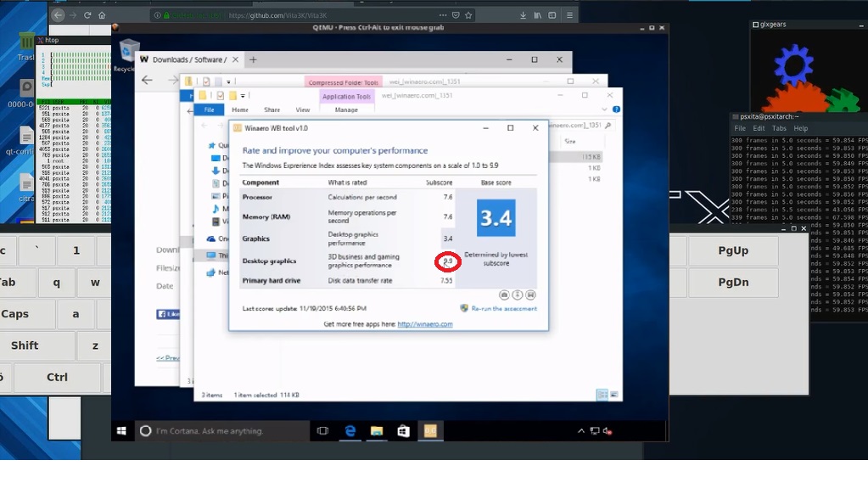Viewport: 868px width, 477px height.
Task: Open the Windows Store taskbar icon
Action: 403,431
